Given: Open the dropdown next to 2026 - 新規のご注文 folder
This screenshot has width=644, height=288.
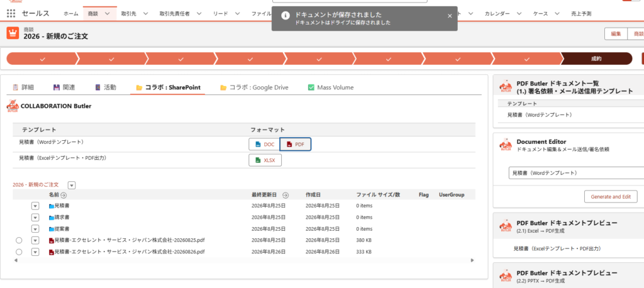Looking at the screenshot, I should coord(72,185).
